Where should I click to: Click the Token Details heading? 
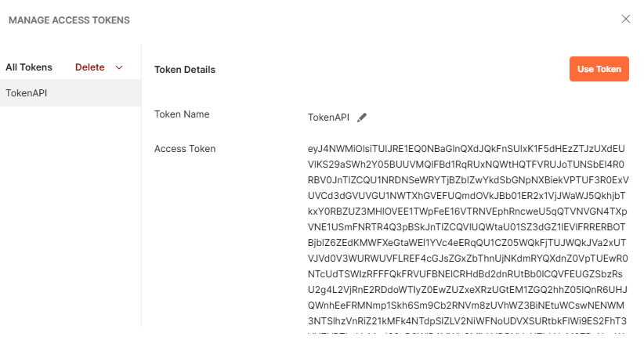tap(185, 70)
